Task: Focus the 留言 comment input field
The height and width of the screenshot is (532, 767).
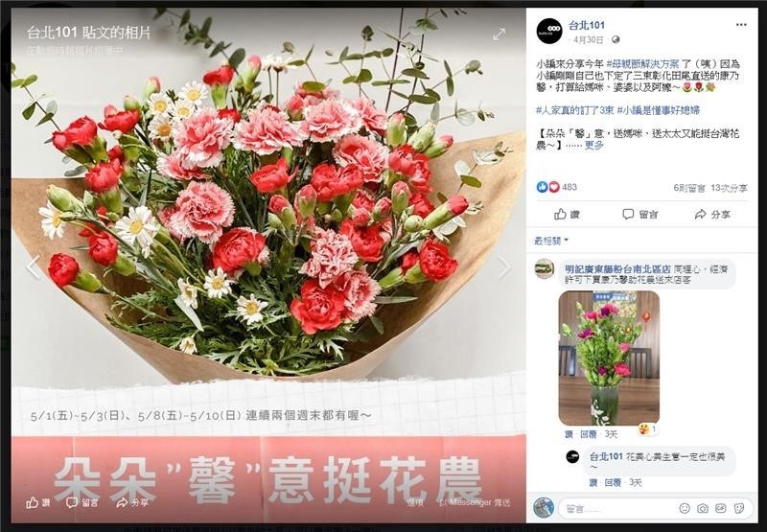Action: 616,509
